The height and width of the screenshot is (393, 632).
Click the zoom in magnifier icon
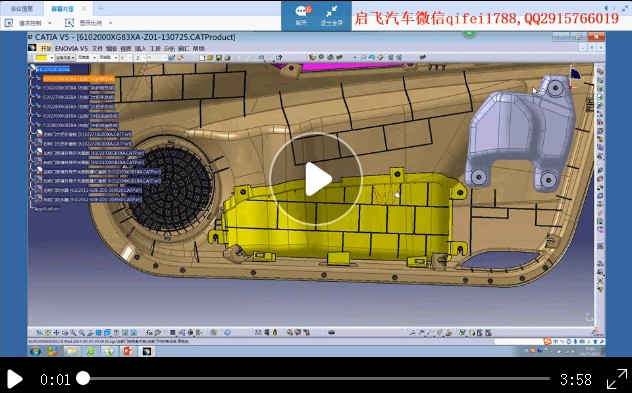pyautogui.click(x=73, y=333)
